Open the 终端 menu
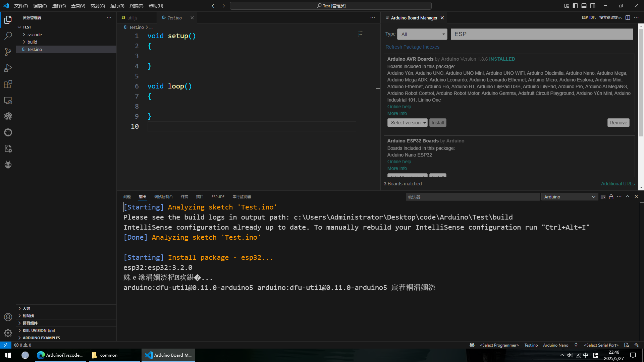This screenshot has height=362, width=644. (136, 6)
